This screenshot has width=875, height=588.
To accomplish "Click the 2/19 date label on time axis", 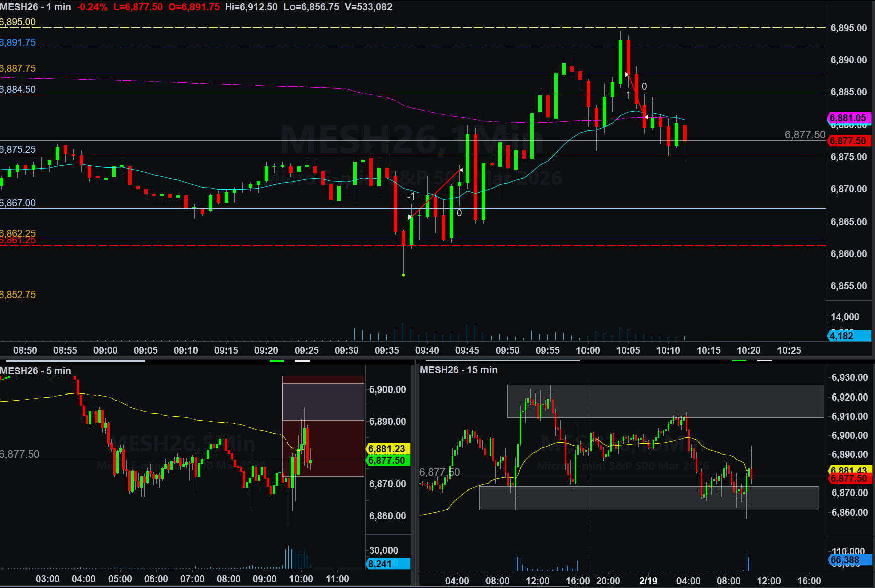I will 648,581.
